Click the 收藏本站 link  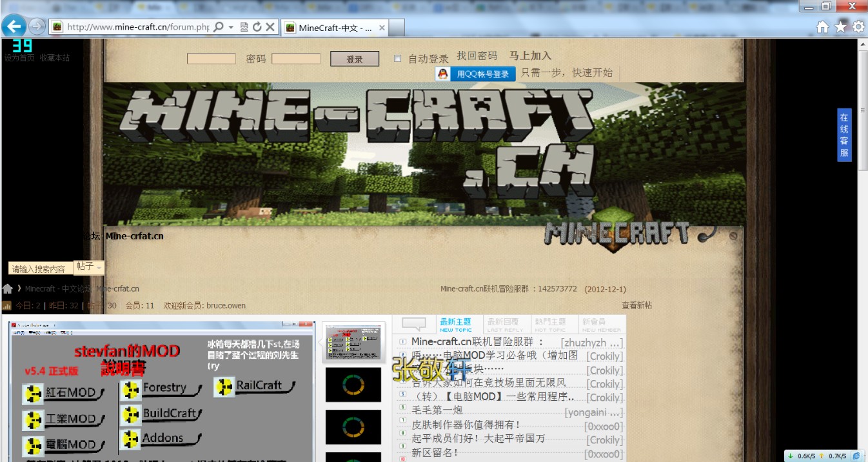55,57
